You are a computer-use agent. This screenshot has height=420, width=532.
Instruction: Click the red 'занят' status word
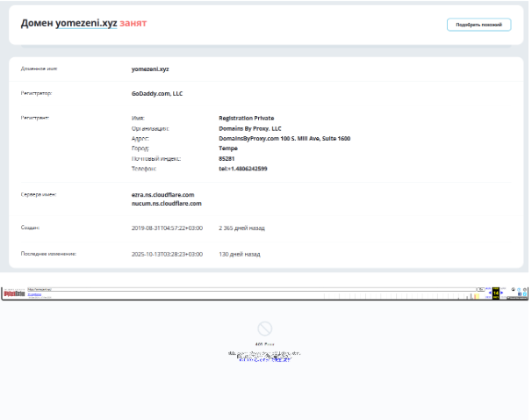[x=133, y=23]
